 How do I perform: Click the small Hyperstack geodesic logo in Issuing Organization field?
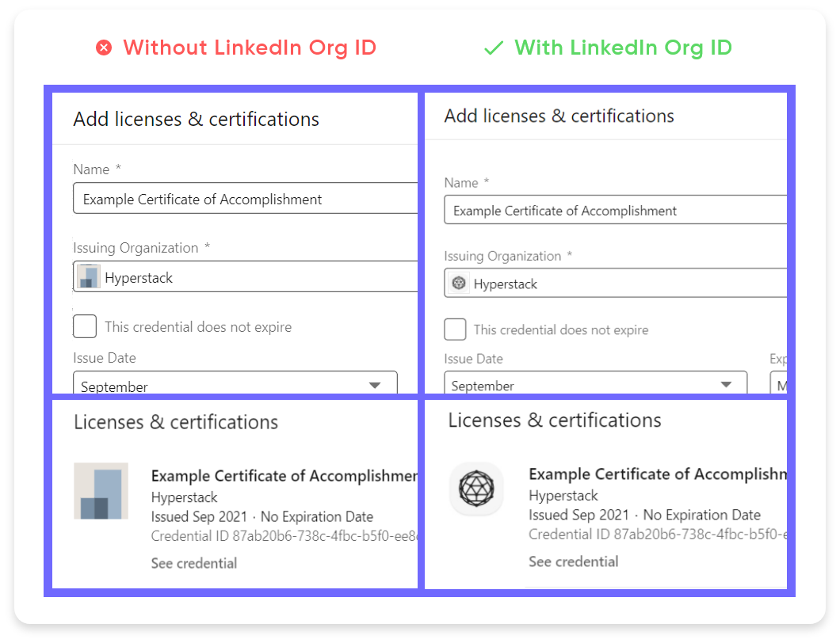458,283
